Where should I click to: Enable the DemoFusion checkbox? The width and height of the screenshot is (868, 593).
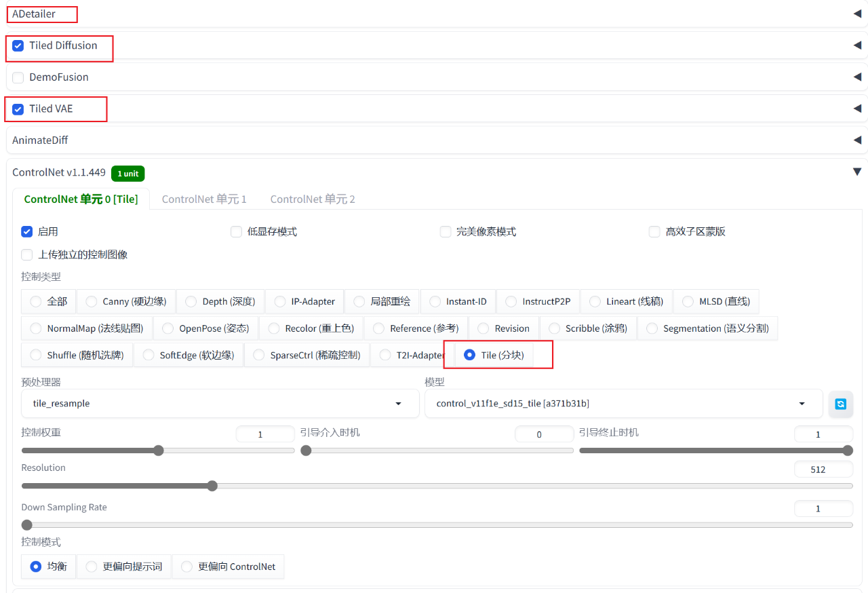[18, 77]
